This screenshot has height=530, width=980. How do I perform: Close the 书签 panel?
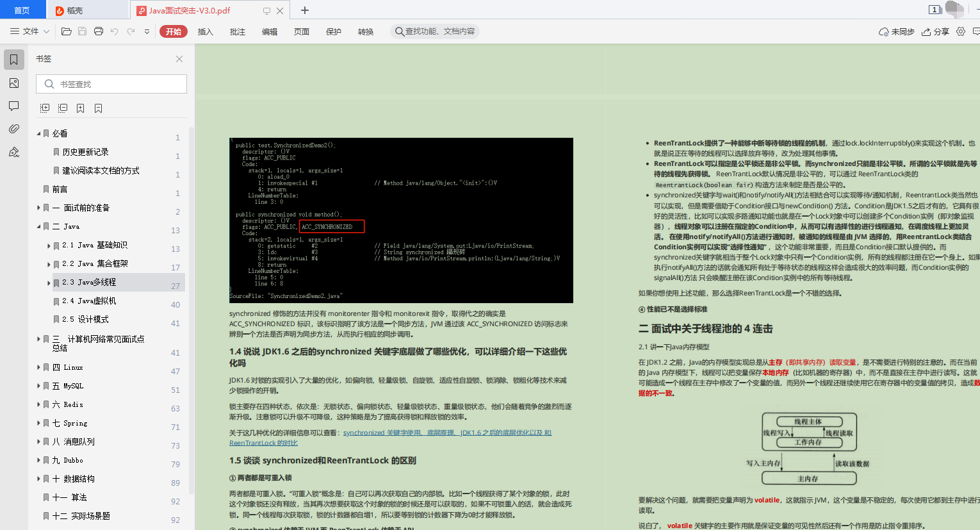(179, 59)
